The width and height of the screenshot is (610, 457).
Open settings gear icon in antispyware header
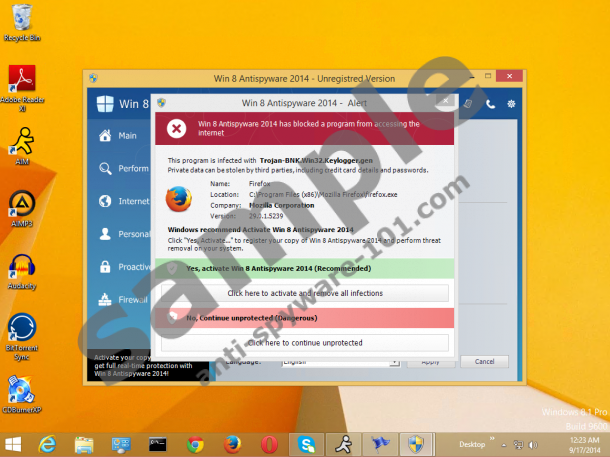(511, 104)
